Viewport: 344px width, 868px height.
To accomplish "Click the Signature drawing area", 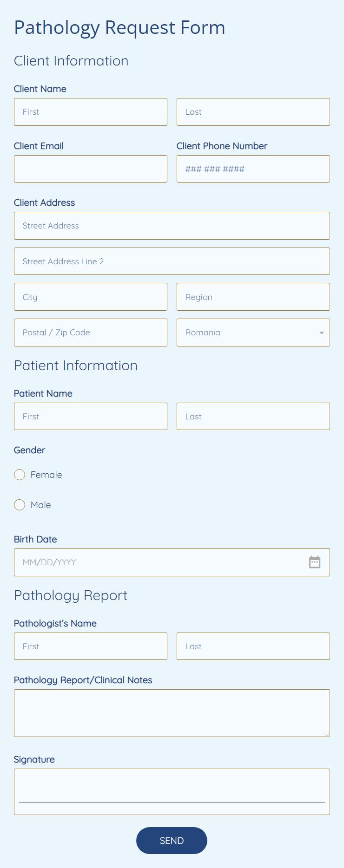I will point(172,791).
